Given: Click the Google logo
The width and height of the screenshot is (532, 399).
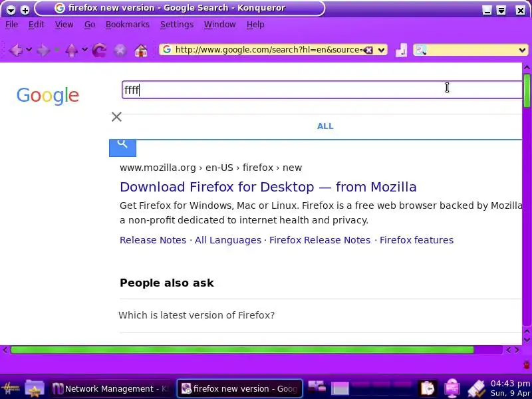Looking at the screenshot, I should click(48, 95).
